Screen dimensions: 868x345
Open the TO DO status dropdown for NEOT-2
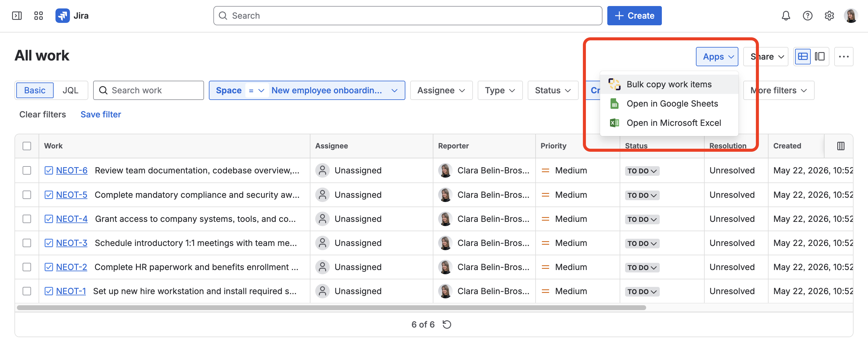pos(642,267)
